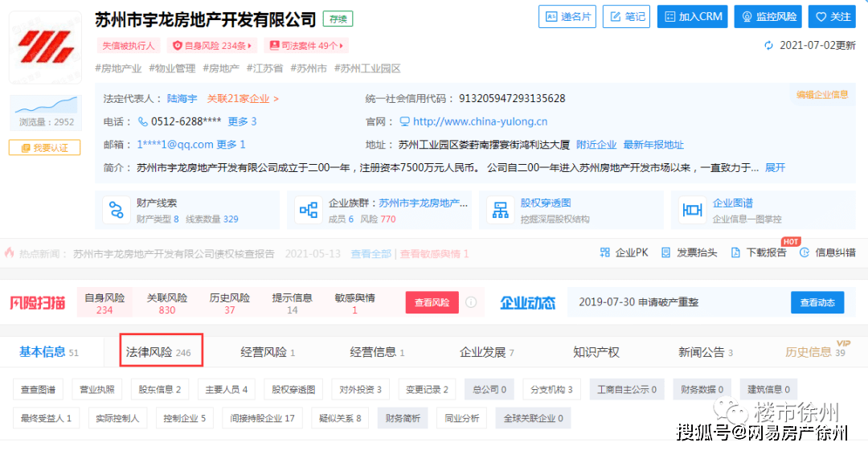Select 敏感舆情 1 in risk scan
Image resolution: width=868 pixels, height=451 pixels.
(x=355, y=303)
